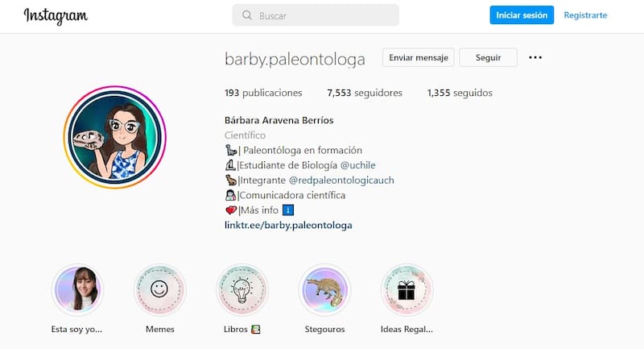644x349 pixels.
Task: Click the Iniciar sesión button
Action: click(x=522, y=15)
